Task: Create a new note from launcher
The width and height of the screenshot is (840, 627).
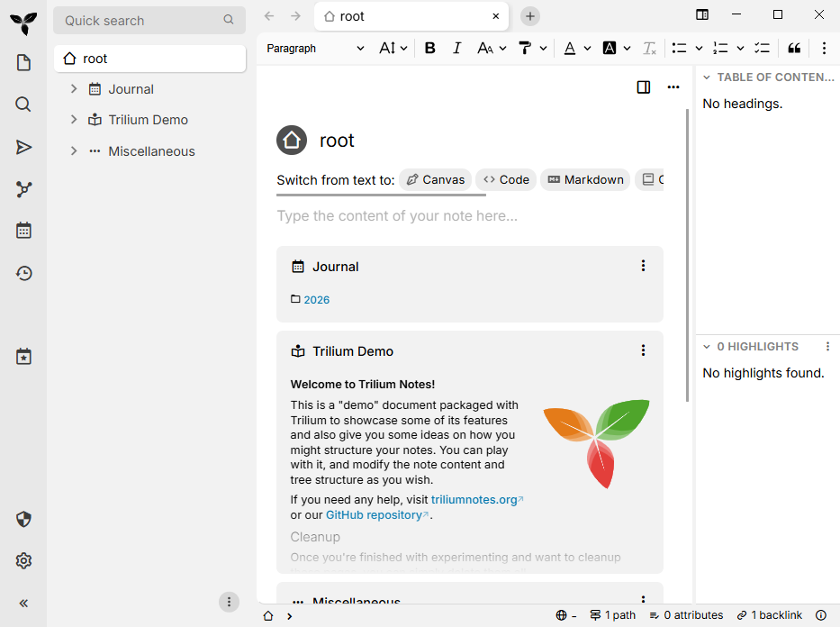Action: (x=23, y=63)
